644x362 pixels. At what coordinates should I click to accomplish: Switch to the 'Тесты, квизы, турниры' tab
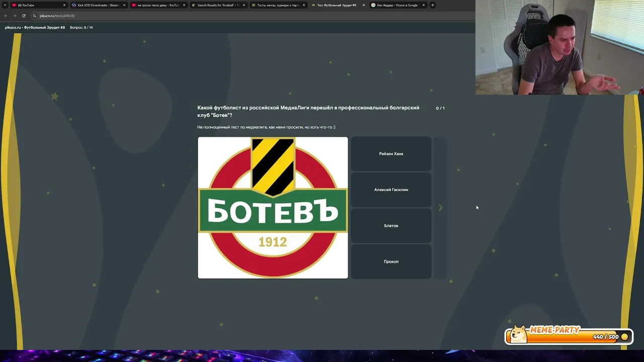278,5
